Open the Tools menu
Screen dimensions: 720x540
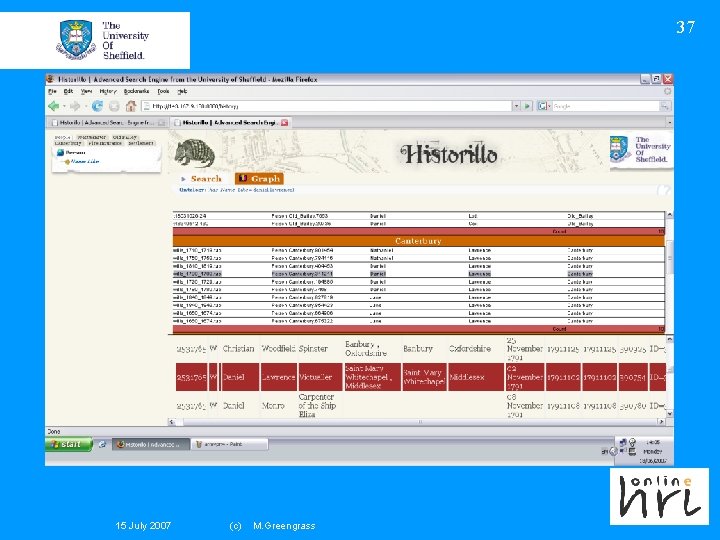pyautogui.click(x=163, y=91)
